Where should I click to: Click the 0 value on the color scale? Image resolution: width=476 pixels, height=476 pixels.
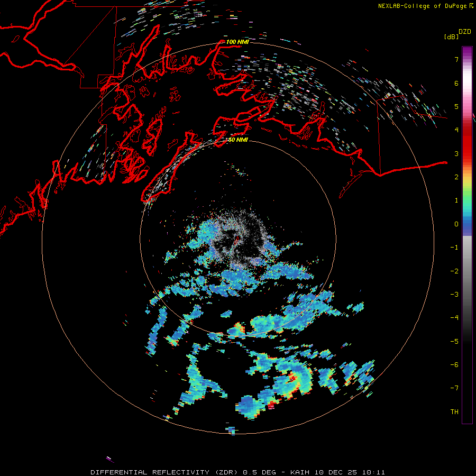coord(456,224)
